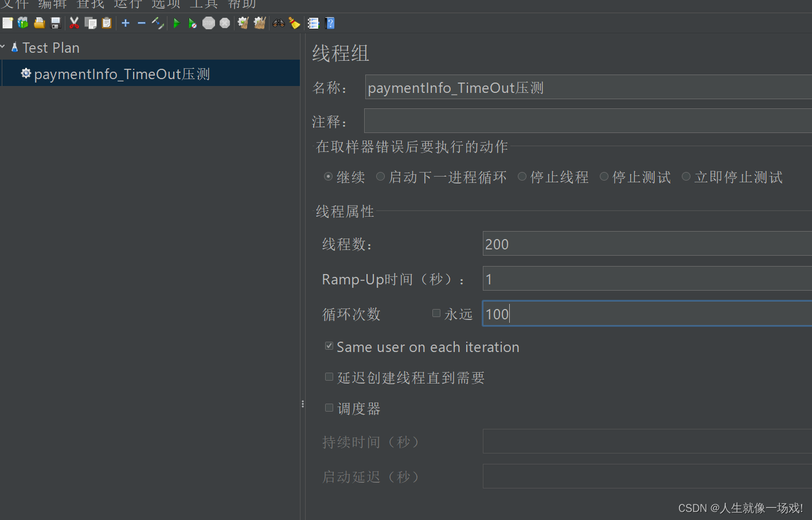Viewport: 812px width, 520px height.
Task: Create a new test plan from toolbar
Action: point(7,23)
